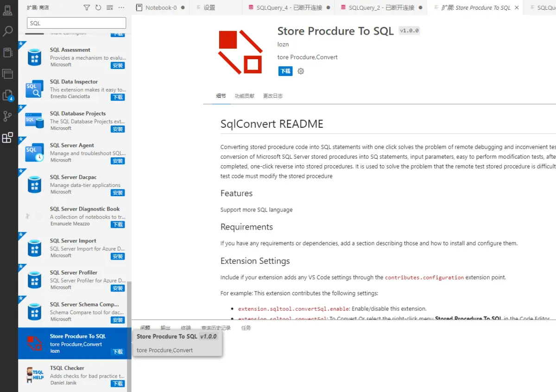556x392 pixels.
Task: Click the SQL Server Profiler extension icon
Action: click(x=34, y=280)
